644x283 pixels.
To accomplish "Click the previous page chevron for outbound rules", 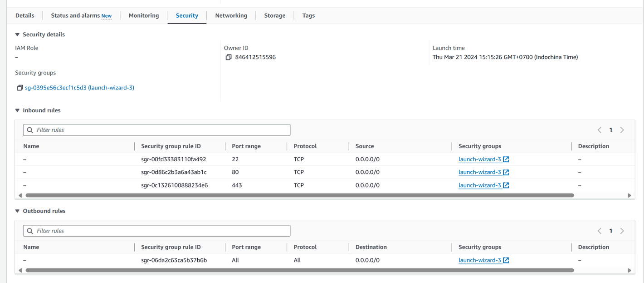I will 599,230.
